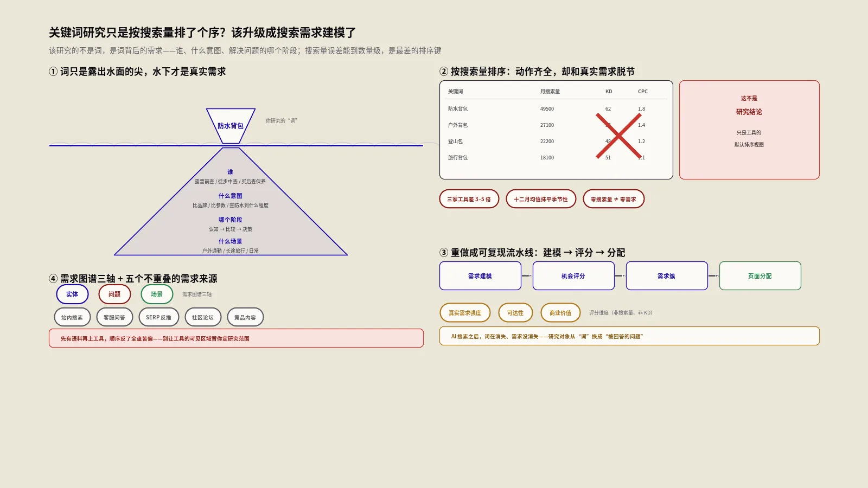Click the 什么意图 heading in the pyramid
868x488 pixels.
tap(231, 196)
